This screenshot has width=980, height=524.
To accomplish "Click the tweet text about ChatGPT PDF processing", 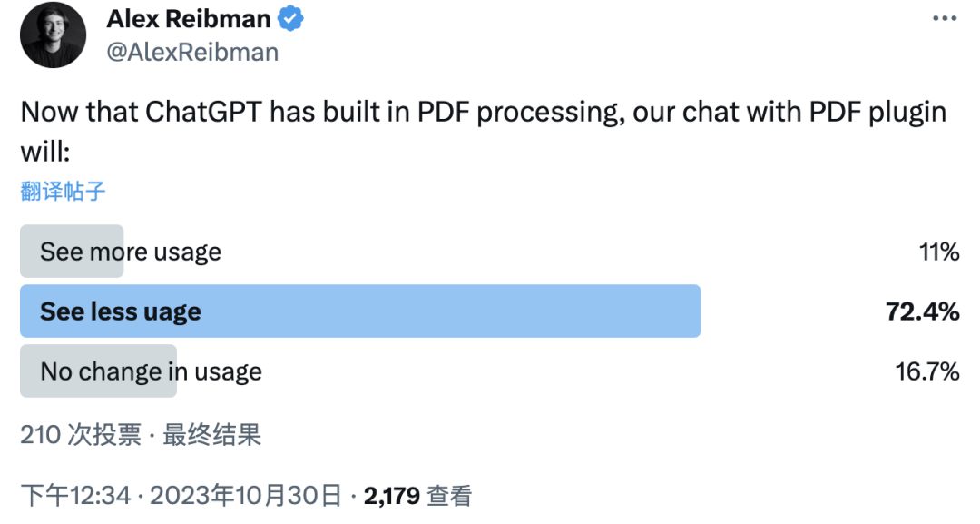I will point(484,132).
